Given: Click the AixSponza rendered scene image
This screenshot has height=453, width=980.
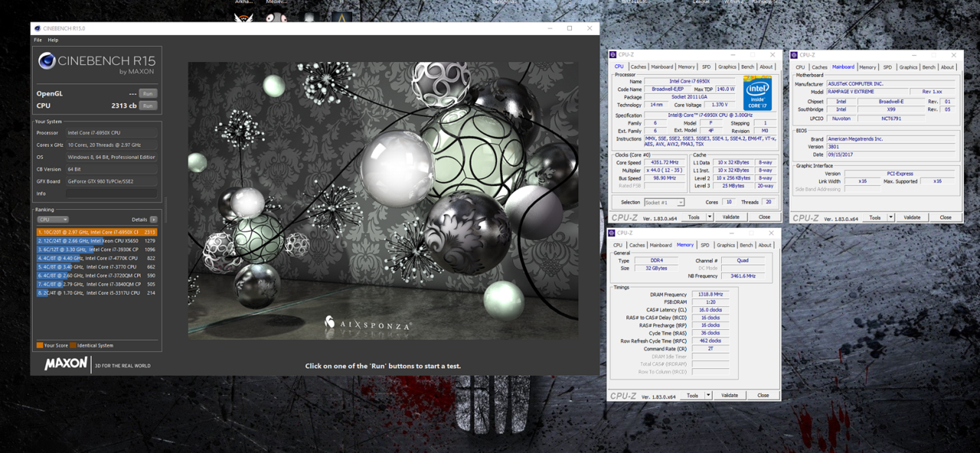Looking at the screenshot, I should (x=383, y=200).
